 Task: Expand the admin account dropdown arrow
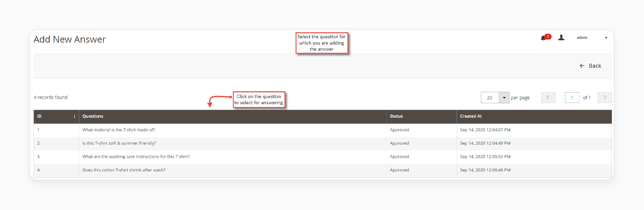[606, 38]
